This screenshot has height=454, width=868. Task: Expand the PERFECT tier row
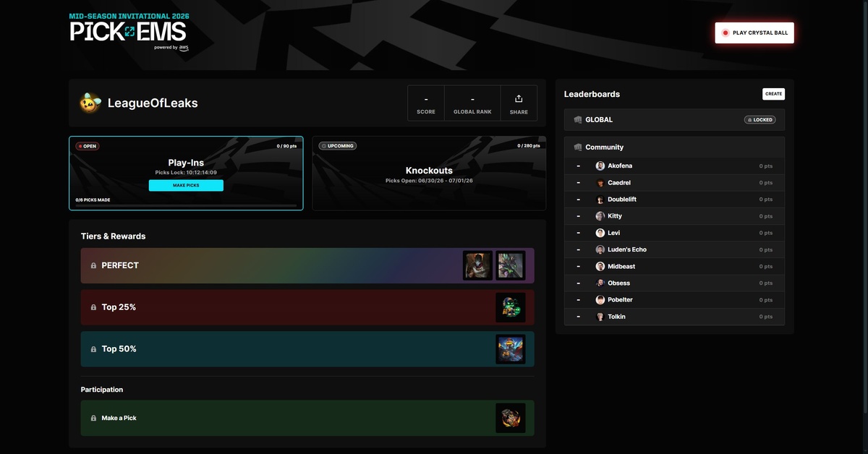click(x=307, y=266)
